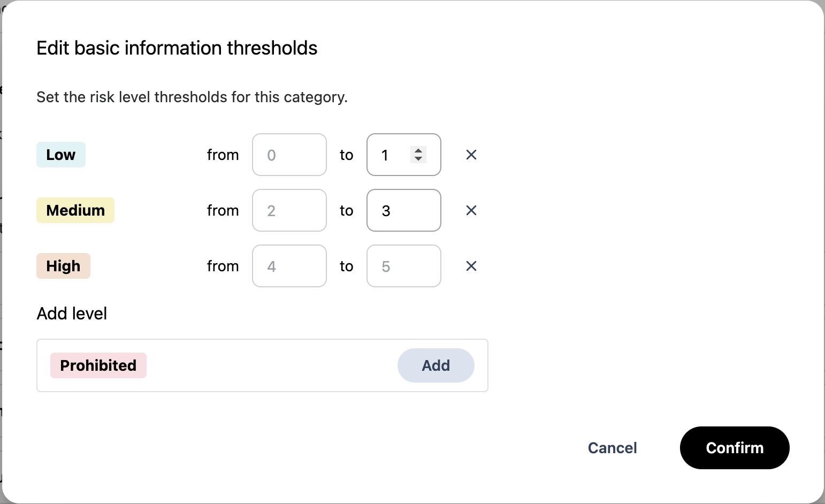The image size is (825, 504).
Task: Decrement the Low 'to' value with down arrow
Action: pyautogui.click(x=418, y=158)
